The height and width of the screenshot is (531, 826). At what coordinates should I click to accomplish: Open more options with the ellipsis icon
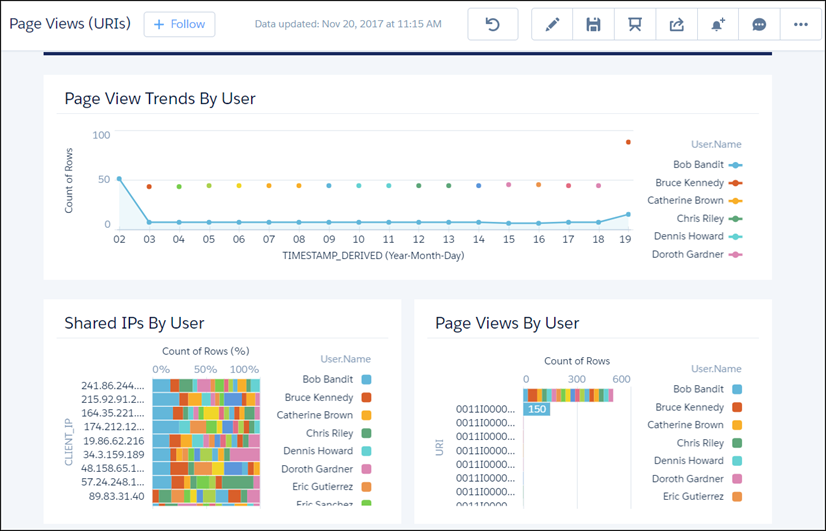tap(801, 24)
